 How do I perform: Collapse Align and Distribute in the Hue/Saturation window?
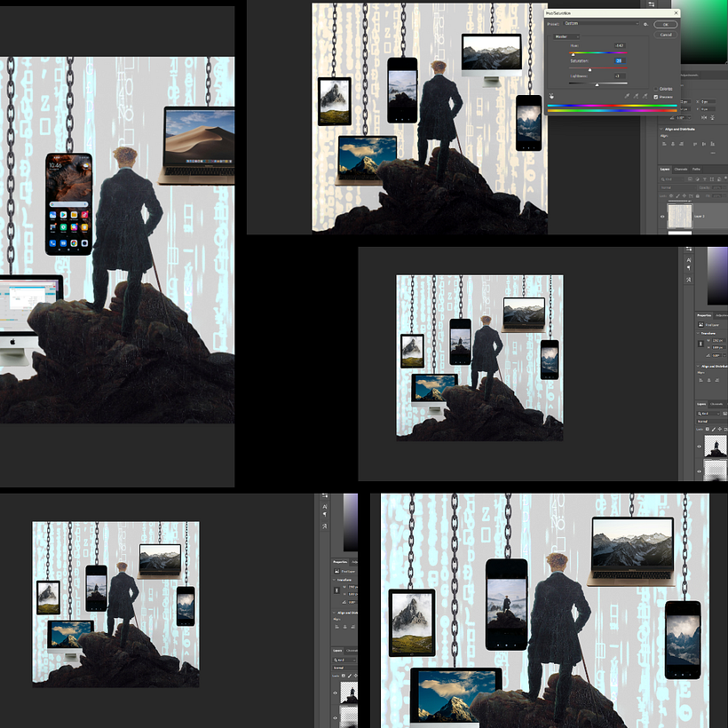point(661,129)
